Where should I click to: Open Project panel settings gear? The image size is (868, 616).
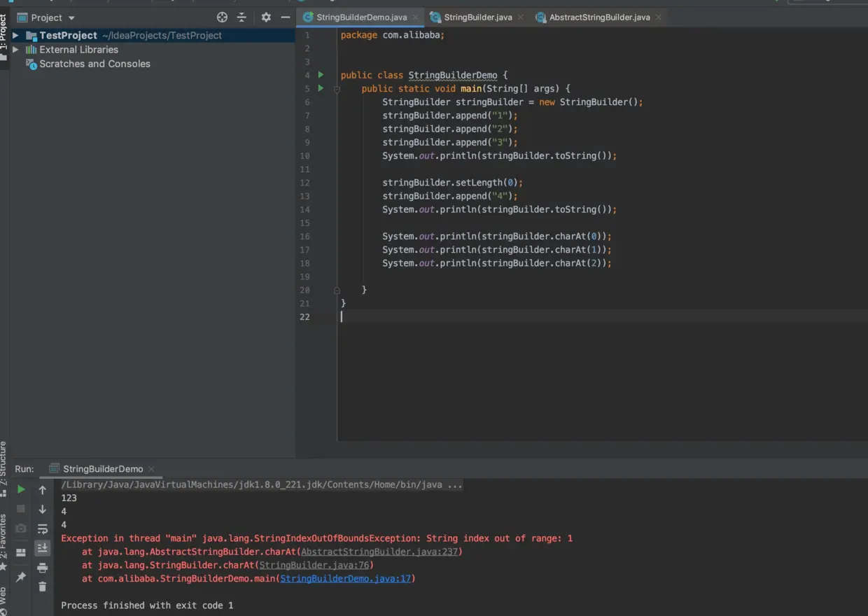coord(266,17)
